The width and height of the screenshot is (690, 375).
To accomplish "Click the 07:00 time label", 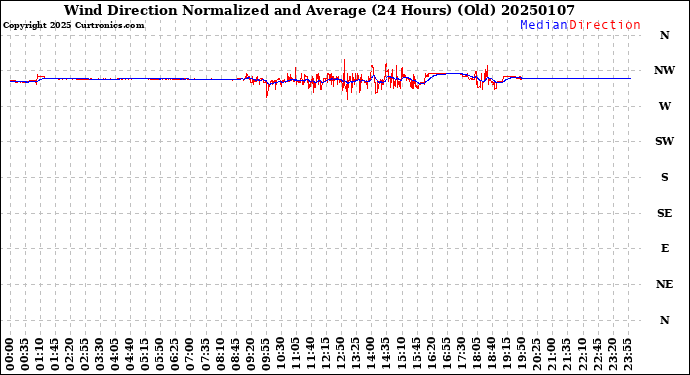I will pyautogui.click(x=190, y=355).
